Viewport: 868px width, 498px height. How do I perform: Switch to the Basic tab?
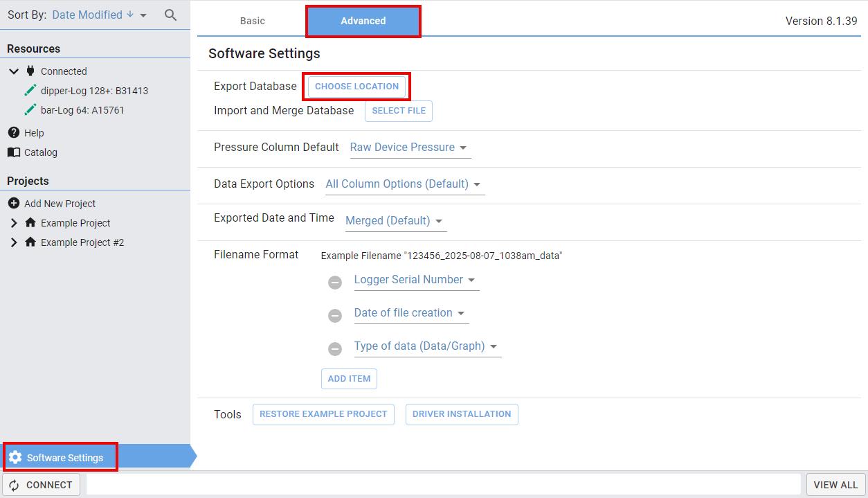pos(253,21)
